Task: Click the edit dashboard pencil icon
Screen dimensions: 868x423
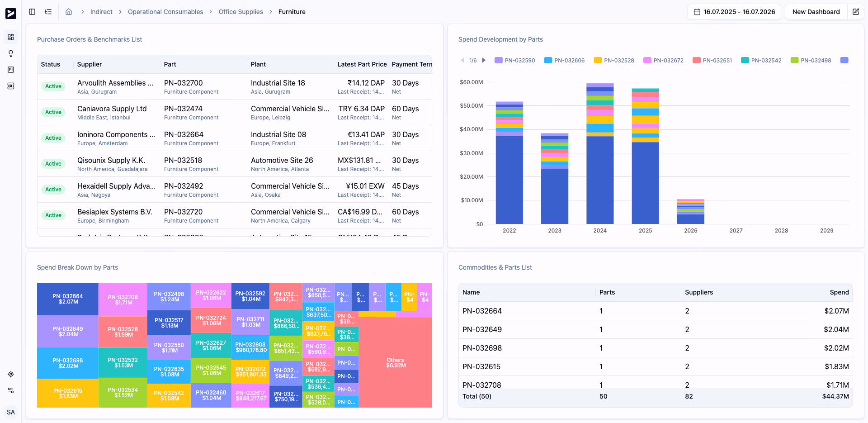Action: (x=856, y=12)
